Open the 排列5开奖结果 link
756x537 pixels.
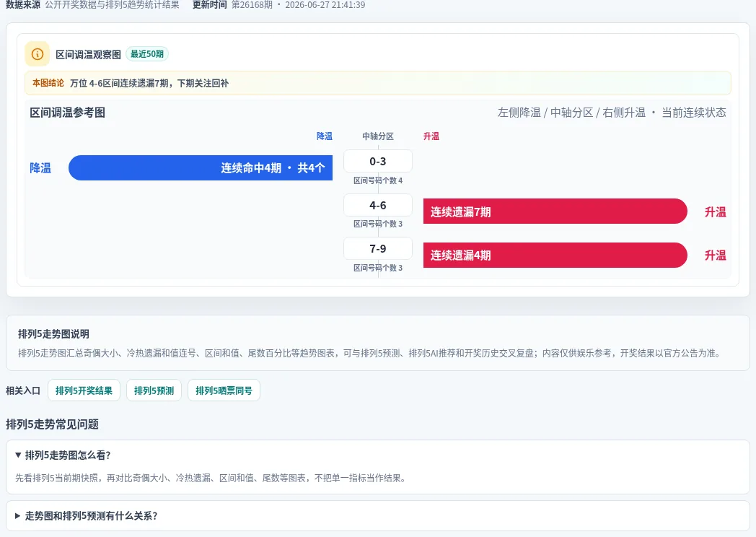pos(84,390)
